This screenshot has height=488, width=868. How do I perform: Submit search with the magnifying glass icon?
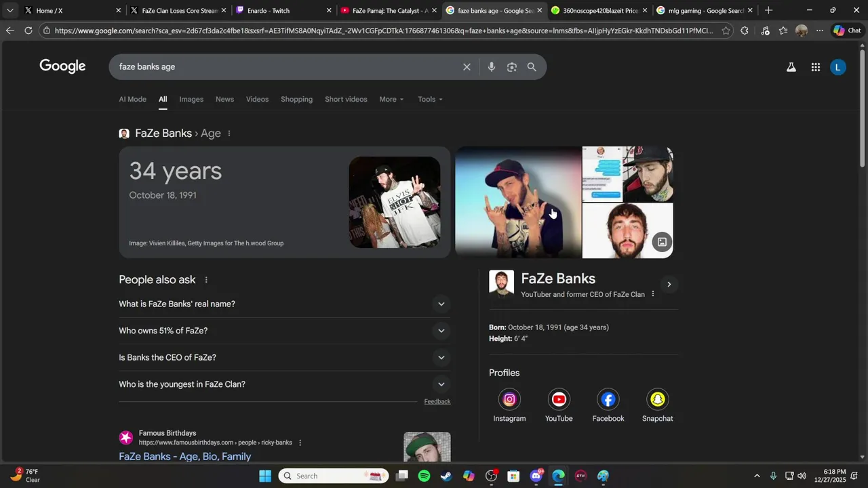[532, 67]
